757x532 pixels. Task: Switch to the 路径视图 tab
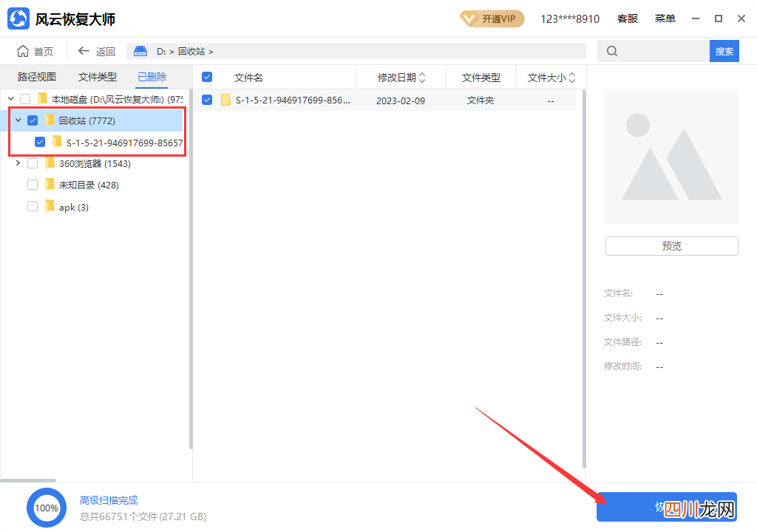(37, 77)
